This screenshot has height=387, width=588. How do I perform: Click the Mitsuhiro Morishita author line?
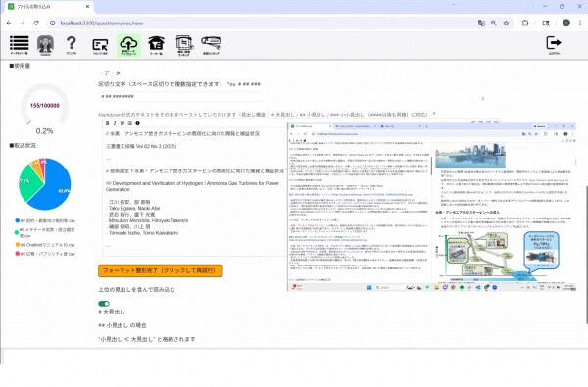(147, 220)
